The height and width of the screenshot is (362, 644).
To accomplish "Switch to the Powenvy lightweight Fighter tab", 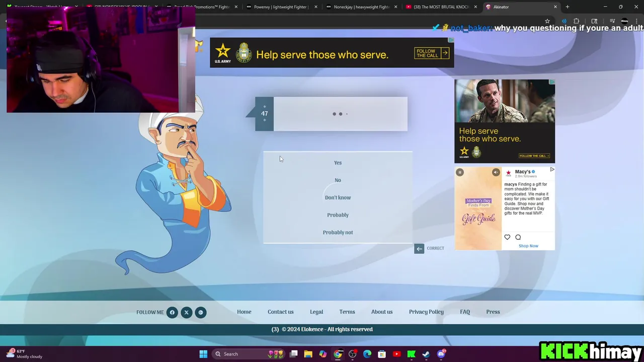I will click(x=281, y=7).
